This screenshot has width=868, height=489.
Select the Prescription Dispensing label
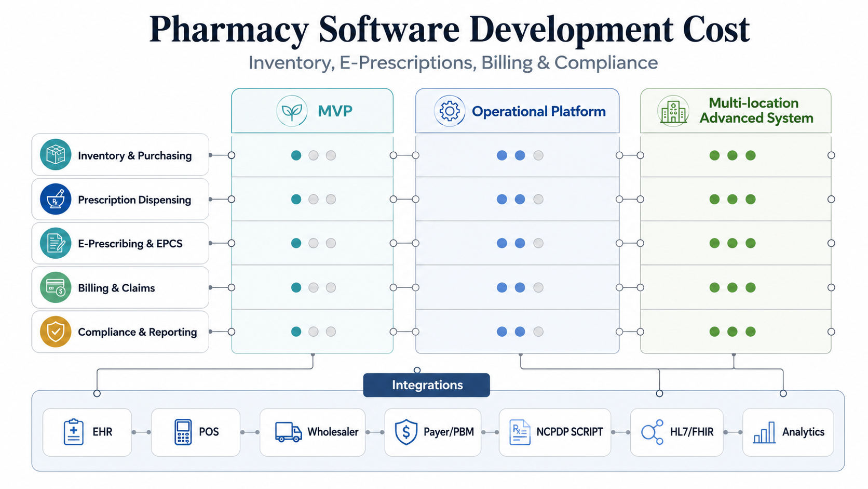[x=134, y=200]
